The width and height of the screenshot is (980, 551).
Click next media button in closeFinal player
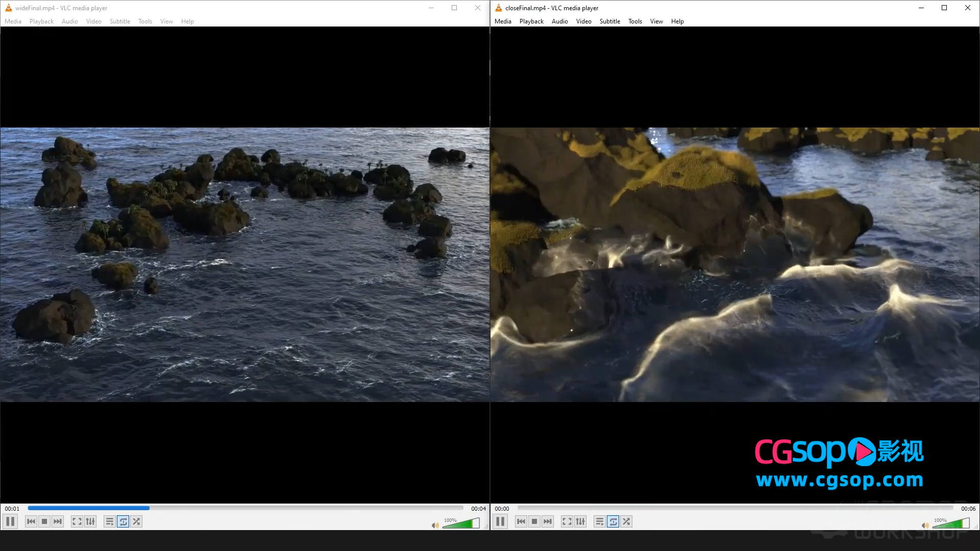coord(548,521)
